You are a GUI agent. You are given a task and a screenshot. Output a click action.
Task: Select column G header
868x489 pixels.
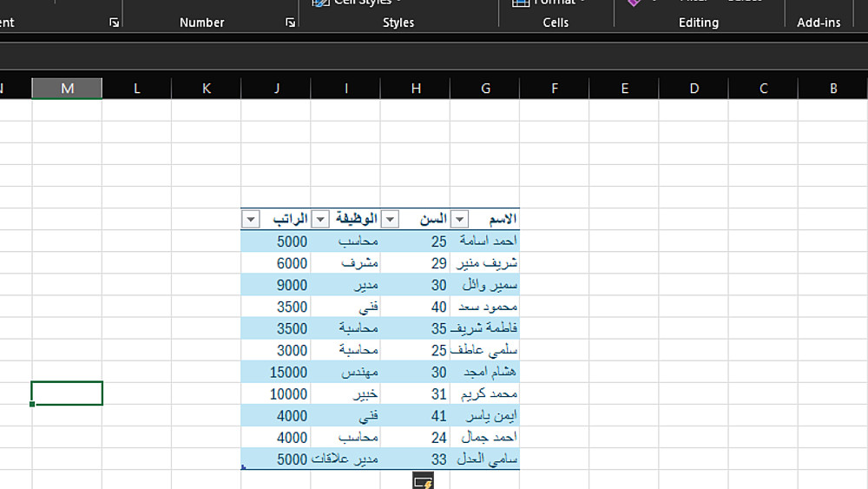(485, 88)
